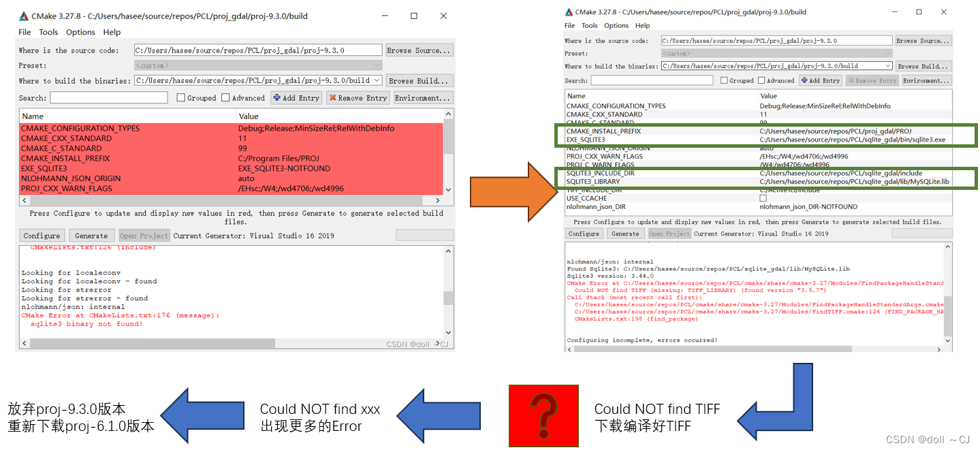
Task: Open Options menu in left CMake window
Action: tap(80, 32)
